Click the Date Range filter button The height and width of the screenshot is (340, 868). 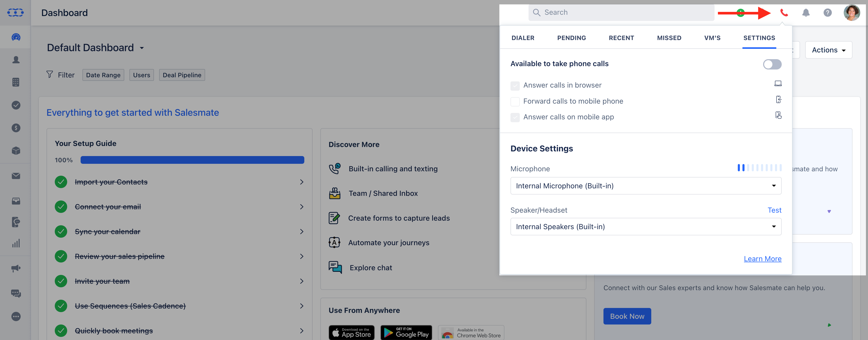(103, 75)
